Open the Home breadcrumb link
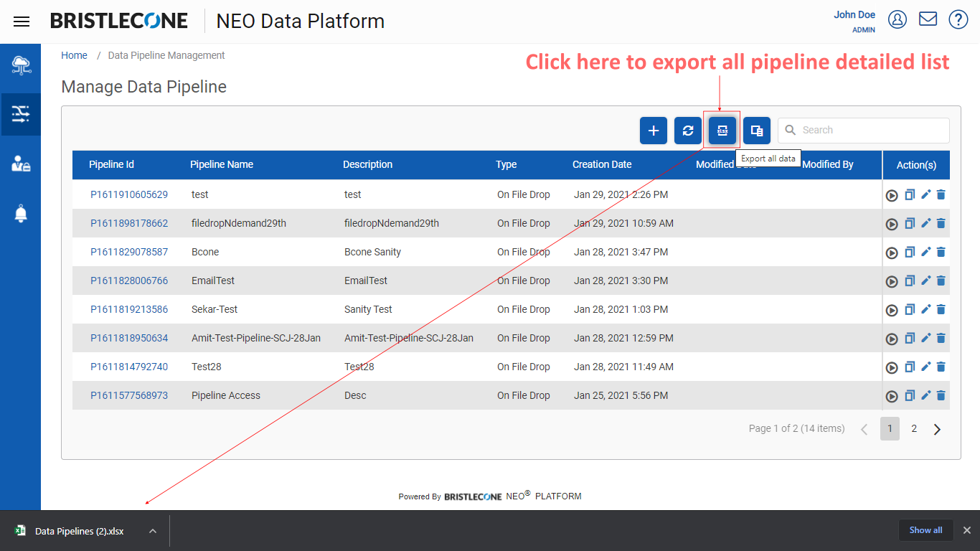 pos(74,55)
